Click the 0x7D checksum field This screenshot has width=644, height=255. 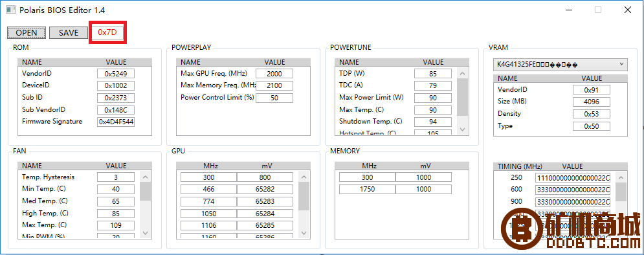[x=107, y=32]
